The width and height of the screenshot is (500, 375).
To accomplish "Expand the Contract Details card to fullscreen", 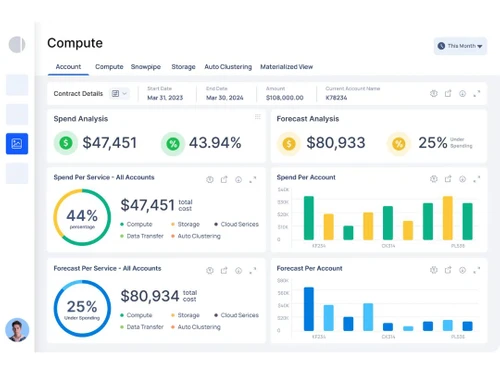I will point(477,94).
